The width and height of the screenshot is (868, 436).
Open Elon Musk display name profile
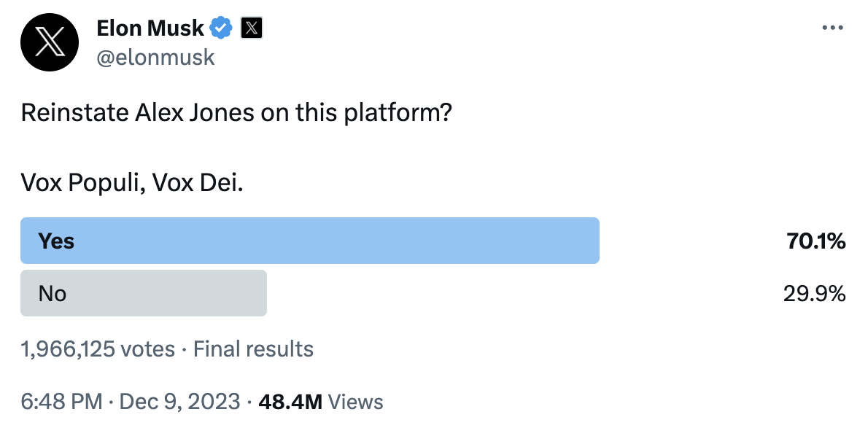pyautogui.click(x=150, y=28)
